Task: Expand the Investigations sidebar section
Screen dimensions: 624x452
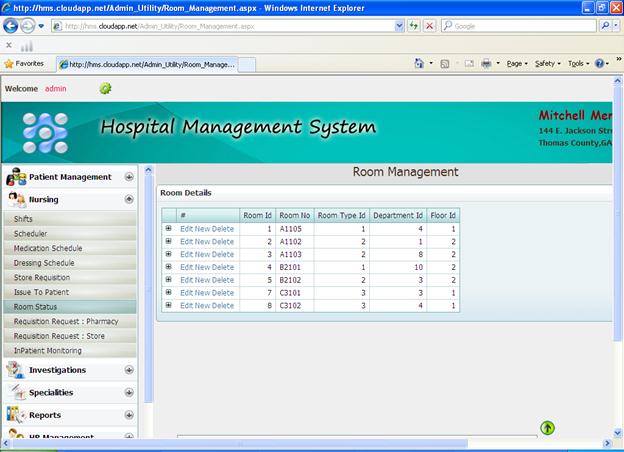Action: (x=129, y=370)
